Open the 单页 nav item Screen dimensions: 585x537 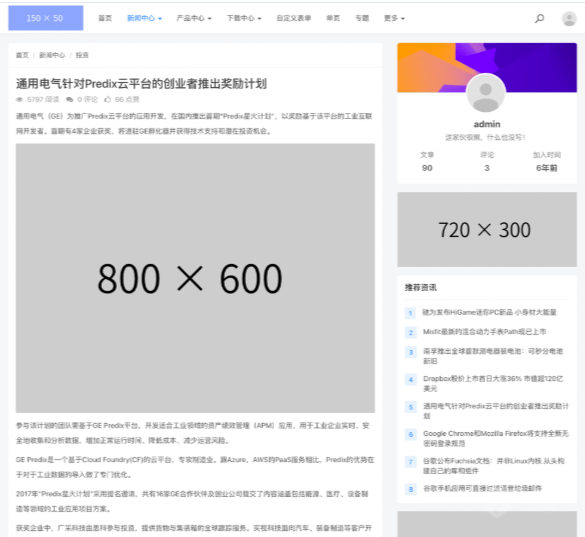tap(333, 18)
